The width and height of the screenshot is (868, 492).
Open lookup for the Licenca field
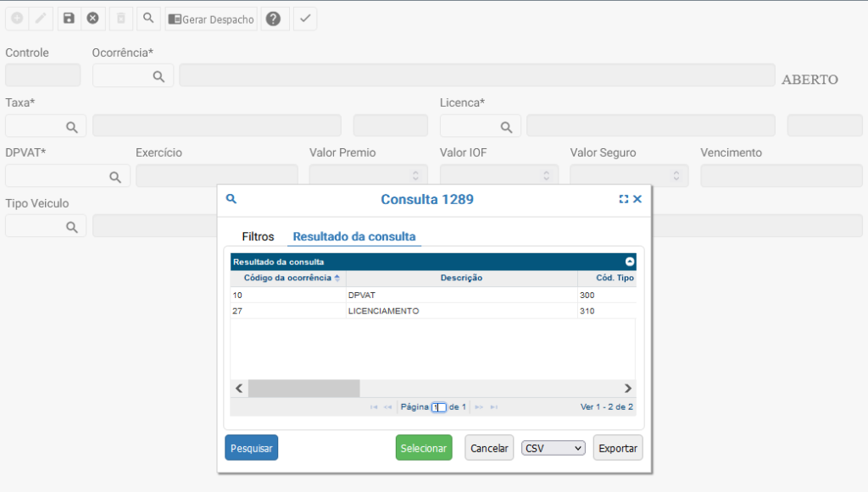click(506, 127)
